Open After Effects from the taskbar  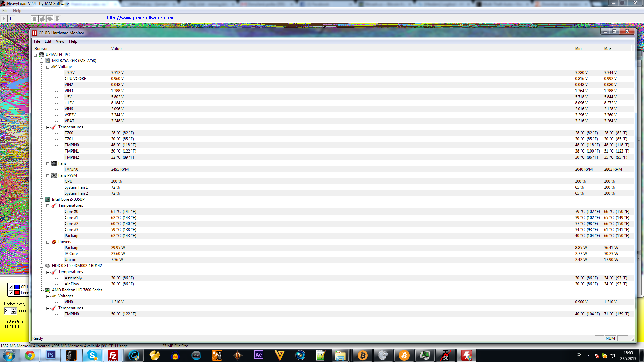coord(259,355)
